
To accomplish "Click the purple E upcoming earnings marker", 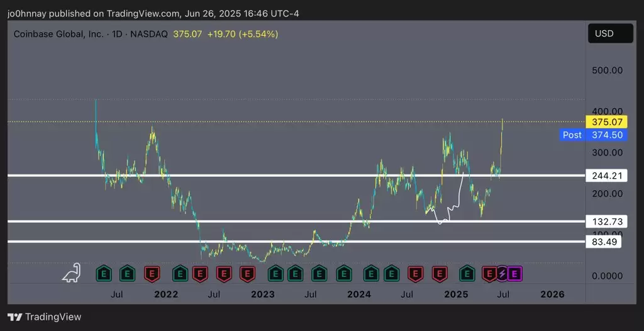I will (515, 274).
